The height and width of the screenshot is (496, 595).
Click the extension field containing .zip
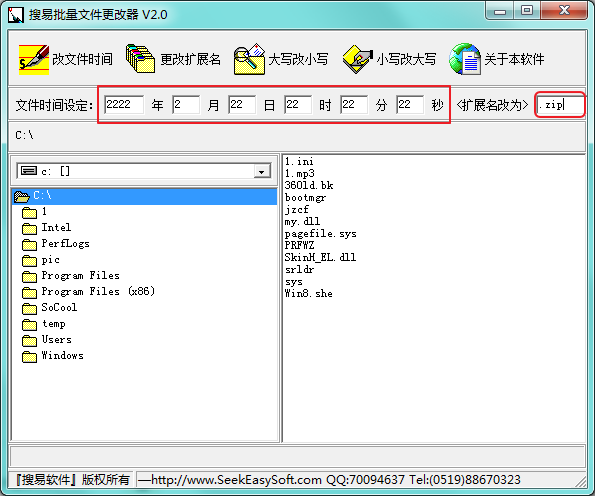(x=560, y=105)
